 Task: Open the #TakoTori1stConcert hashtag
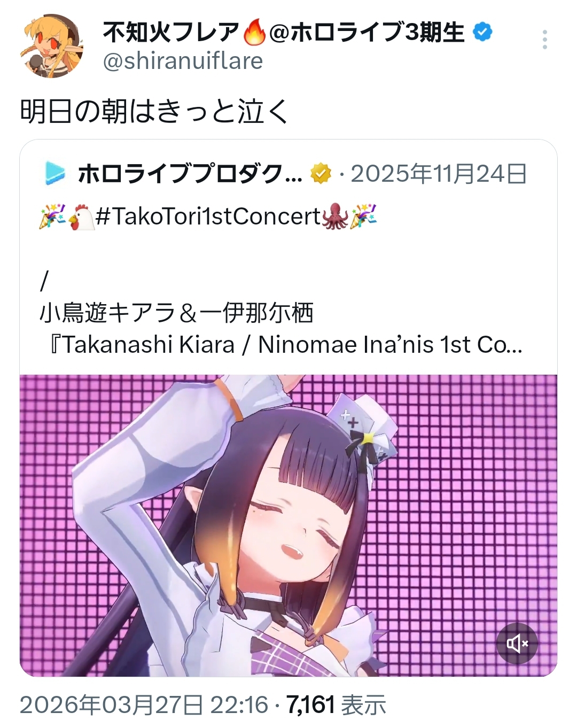point(209,216)
